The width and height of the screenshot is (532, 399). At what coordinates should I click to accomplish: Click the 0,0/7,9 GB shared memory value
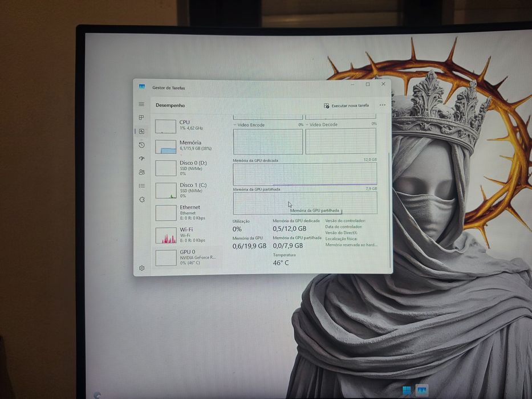pyautogui.click(x=288, y=245)
